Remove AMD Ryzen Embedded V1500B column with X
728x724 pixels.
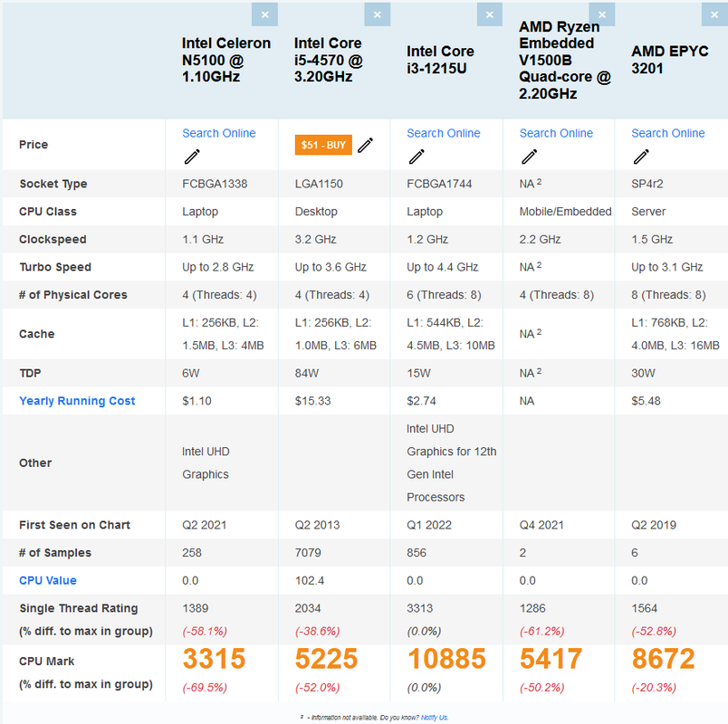click(x=602, y=14)
